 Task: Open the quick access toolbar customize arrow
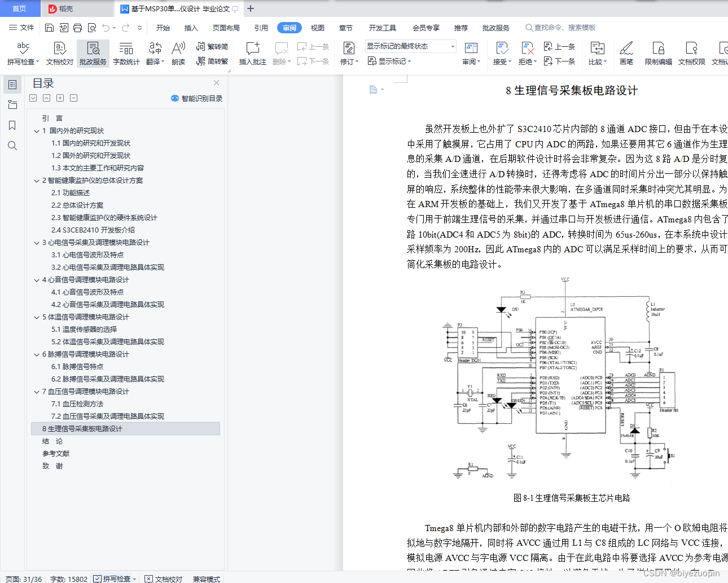139,28
